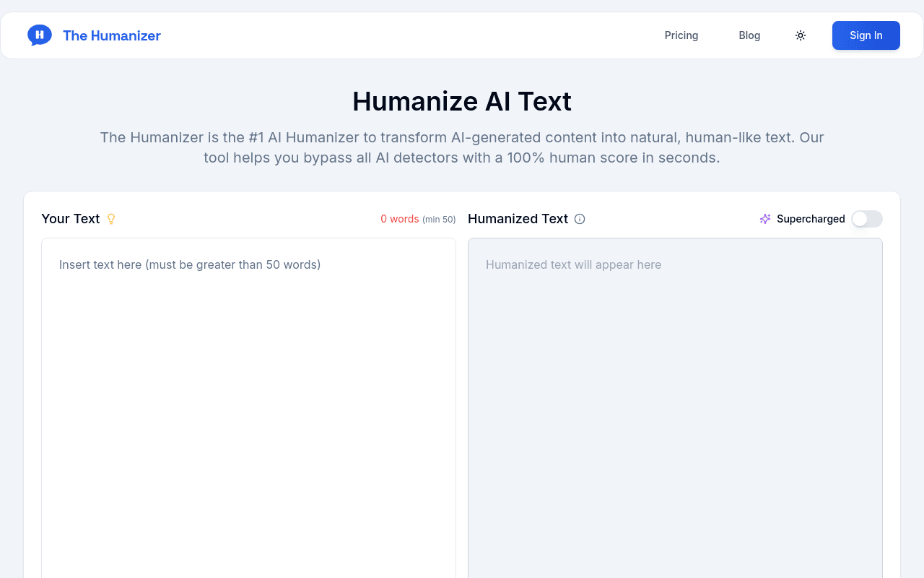Click the 'Humanize AI Text' heading
Screen dimensions: 924x578
click(x=462, y=101)
